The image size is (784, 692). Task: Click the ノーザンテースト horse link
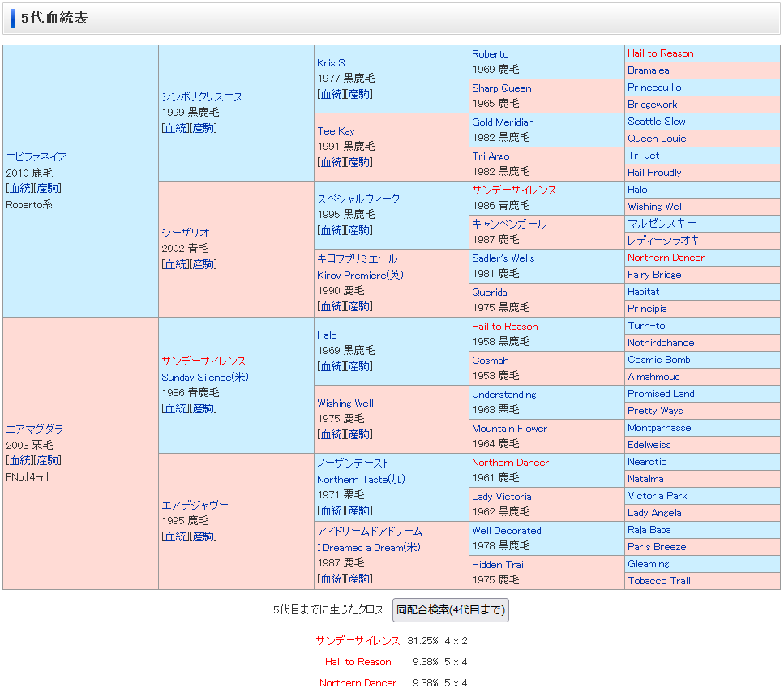[x=353, y=463]
